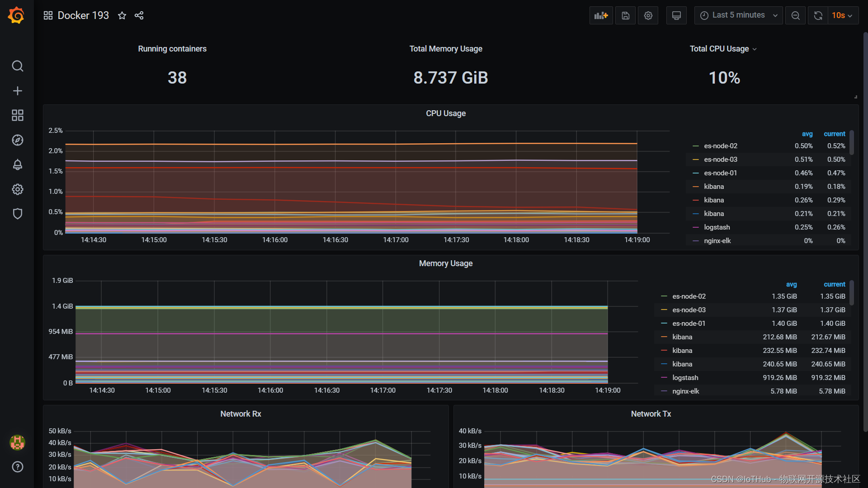Click the Create plus icon in sidebar
The height and width of the screenshot is (488, 868).
17,91
